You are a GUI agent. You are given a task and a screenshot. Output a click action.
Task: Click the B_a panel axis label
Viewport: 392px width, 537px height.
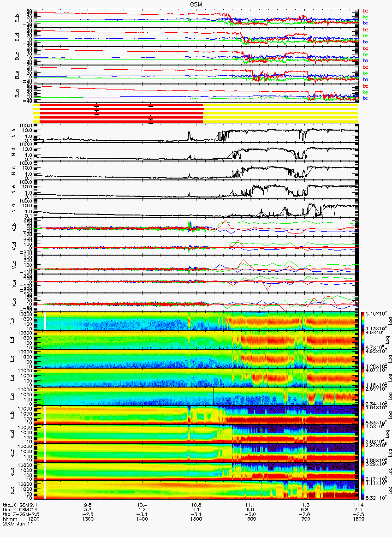click(17, 94)
